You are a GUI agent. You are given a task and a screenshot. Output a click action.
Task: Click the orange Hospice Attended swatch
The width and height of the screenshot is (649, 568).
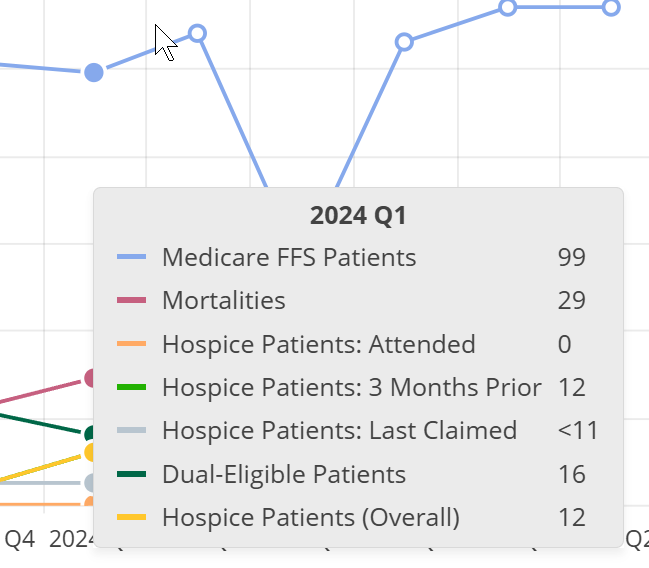[x=131, y=344]
